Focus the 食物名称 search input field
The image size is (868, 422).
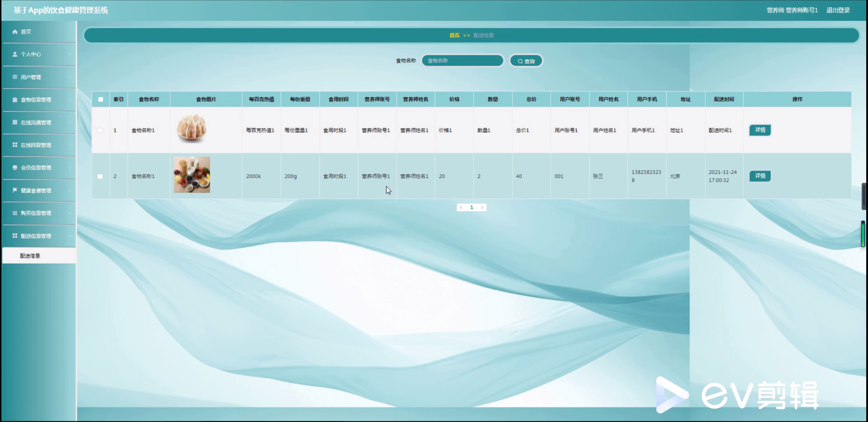[x=462, y=61]
